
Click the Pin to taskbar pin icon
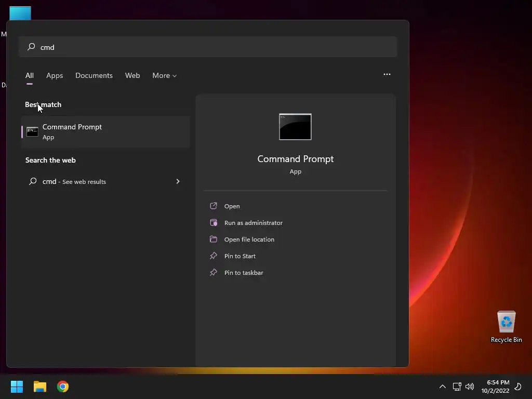point(214,272)
